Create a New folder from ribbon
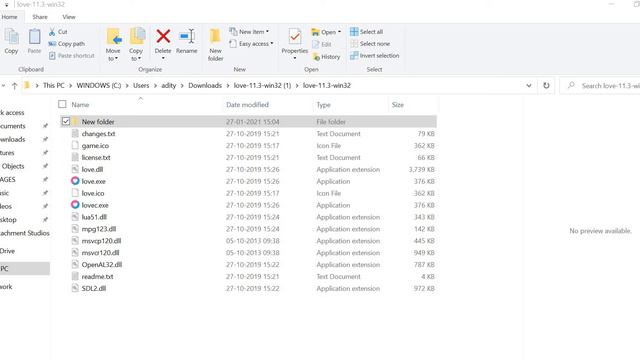Image resolution: width=640 pixels, height=360 pixels. click(x=215, y=44)
